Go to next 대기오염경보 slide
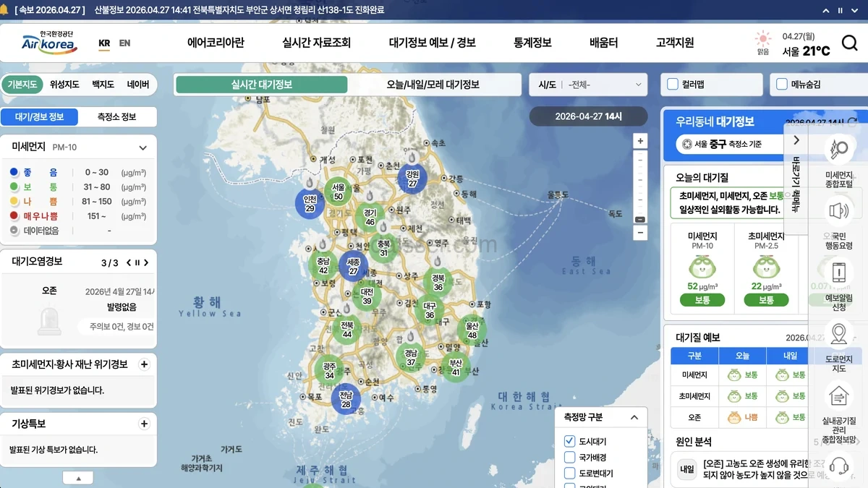This screenshot has height=488, width=868. [x=146, y=262]
